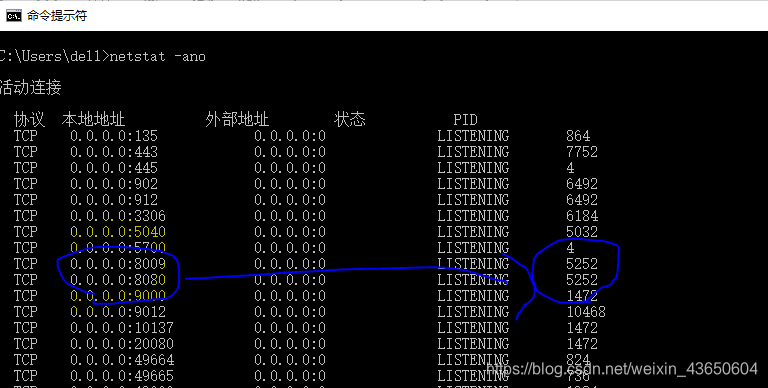Click PID value 5032
The height and width of the screenshot is (388, 768).
tap(582, 232)
